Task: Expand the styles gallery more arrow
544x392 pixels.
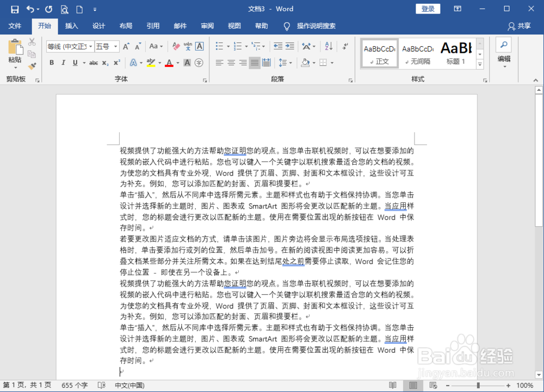Action: [480, 65]
